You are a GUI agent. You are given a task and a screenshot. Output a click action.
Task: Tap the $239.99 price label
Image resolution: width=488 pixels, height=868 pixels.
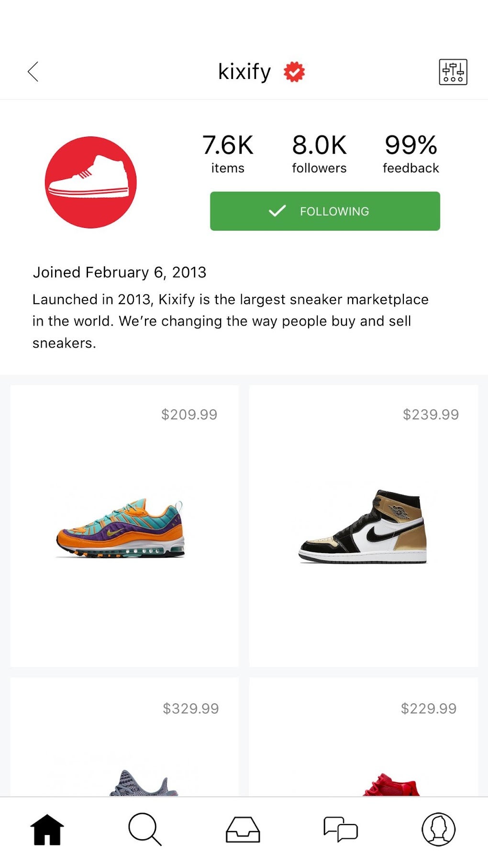click(x=431, y=415)
